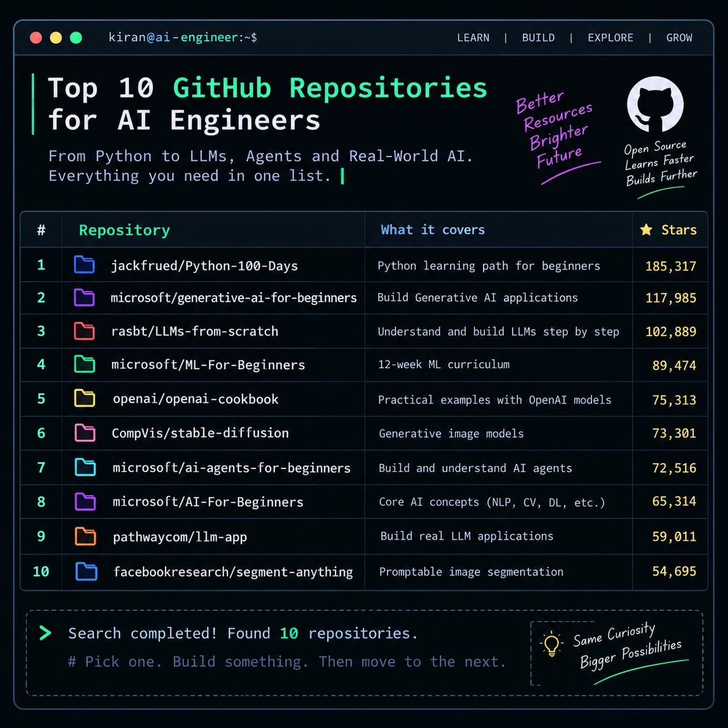Viewport: 728px width, 728px height.
Task: Click the star count 117,985
Action: tap(670, 298)
